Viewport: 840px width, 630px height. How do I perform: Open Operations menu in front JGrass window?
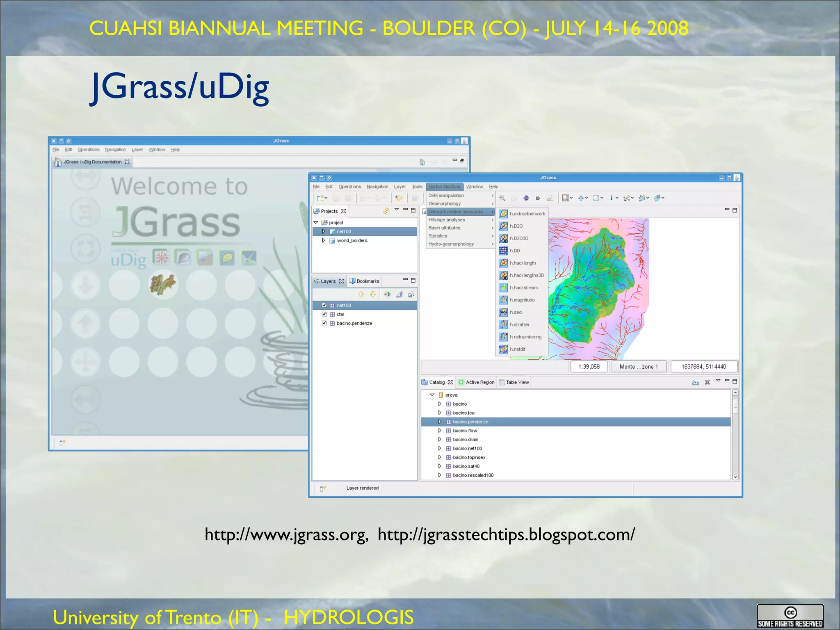(x=349, y=187)
